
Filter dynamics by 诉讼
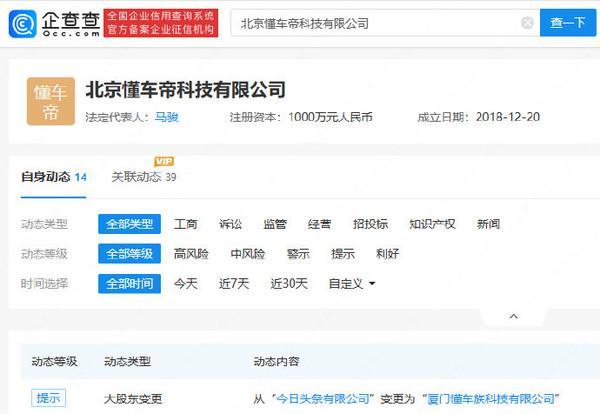click(x=230, y=224)
